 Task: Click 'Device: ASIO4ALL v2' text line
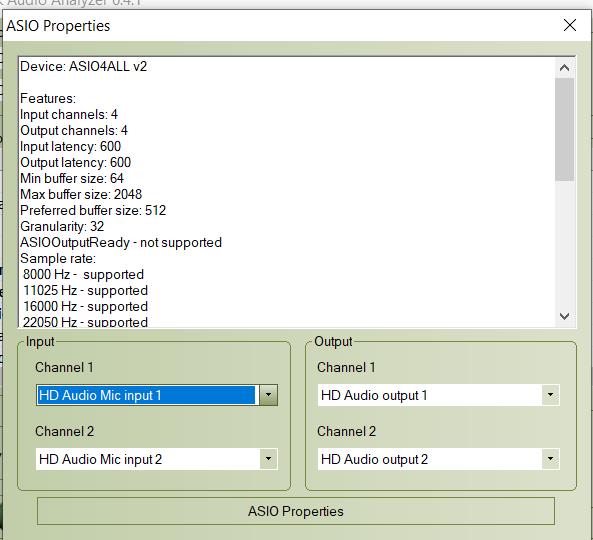[83, 67]
